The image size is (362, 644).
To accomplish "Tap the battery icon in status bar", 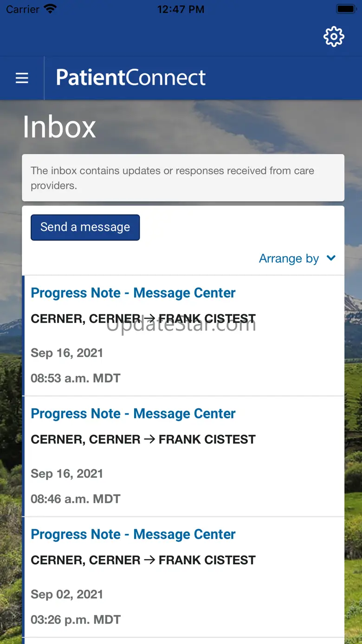I will coord(346,9).
